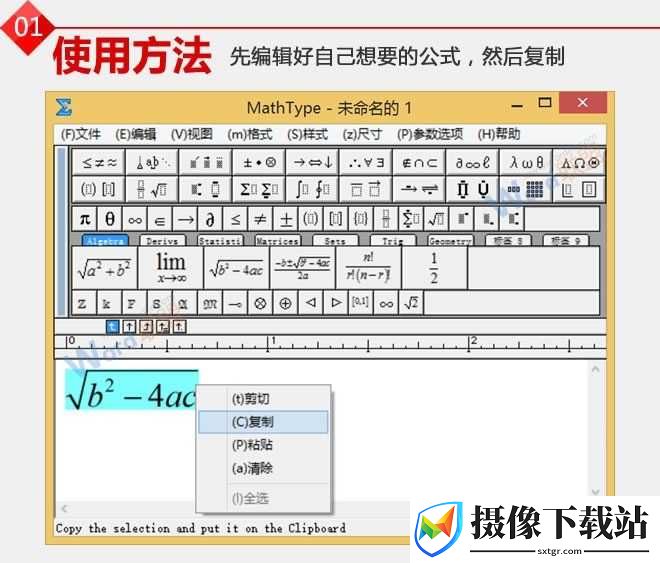Open the (z)尺寸 menu
This screenshot has width=660, height=563.
362,134
